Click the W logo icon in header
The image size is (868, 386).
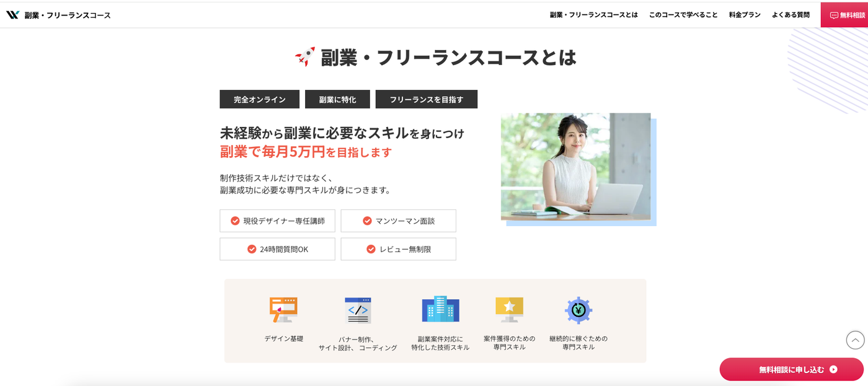[x=12, y=15]
